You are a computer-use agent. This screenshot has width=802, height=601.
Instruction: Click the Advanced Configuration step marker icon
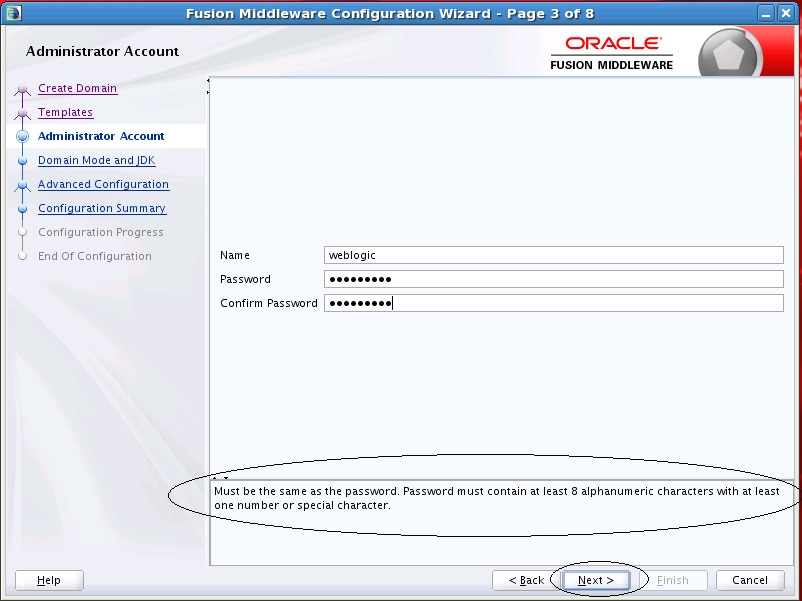22,185
